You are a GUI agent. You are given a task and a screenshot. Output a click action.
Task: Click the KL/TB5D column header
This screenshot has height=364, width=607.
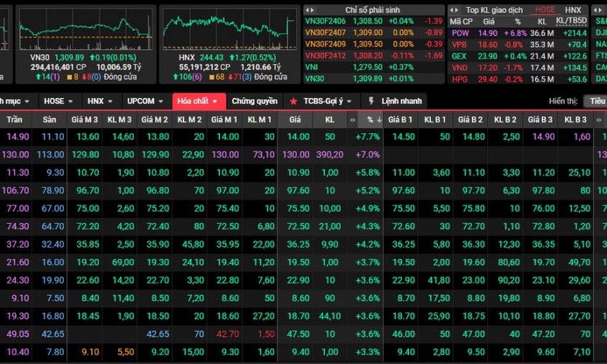click(571, 21)
